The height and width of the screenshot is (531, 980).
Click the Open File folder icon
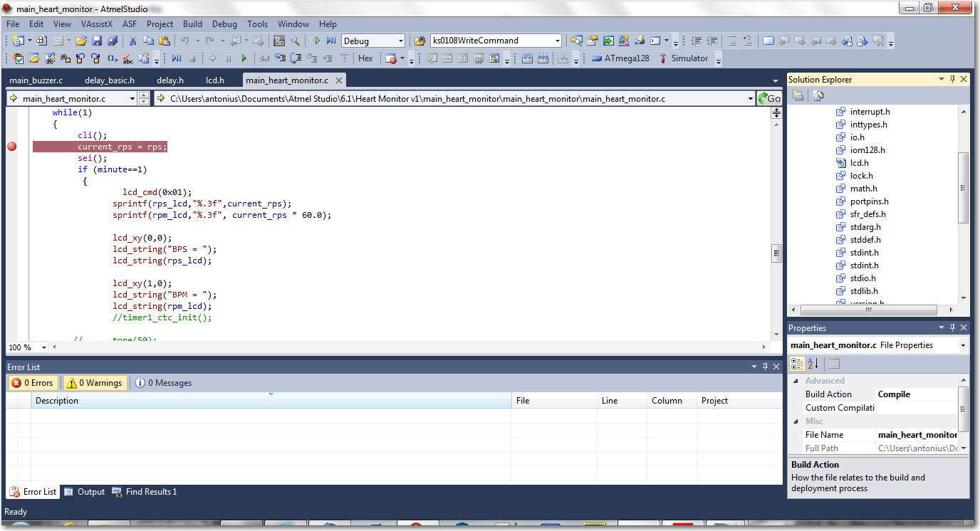[81, 41]
